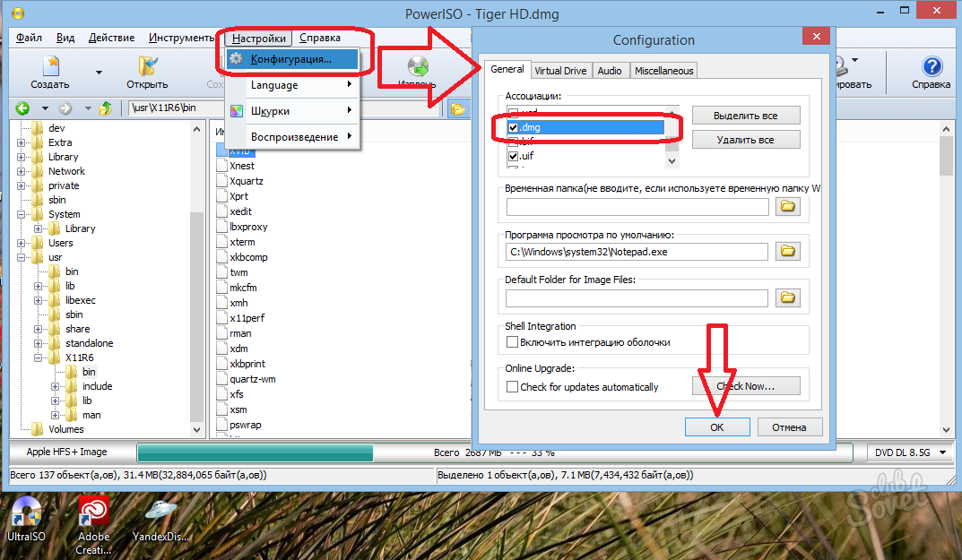This screenshot has width=962, height=560.
Task: Open YandexDisk desktop shortcut
Action: tap(160, 511)
